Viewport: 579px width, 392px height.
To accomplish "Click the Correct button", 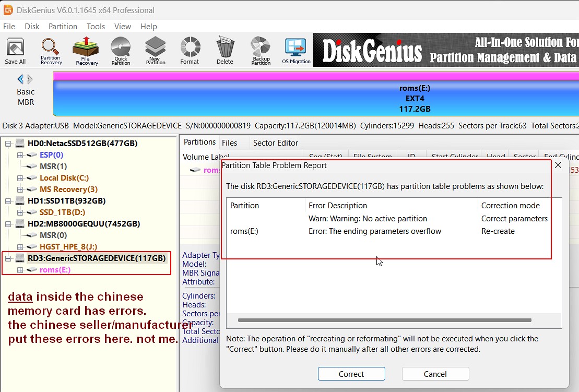I will [x=351, y=374].
